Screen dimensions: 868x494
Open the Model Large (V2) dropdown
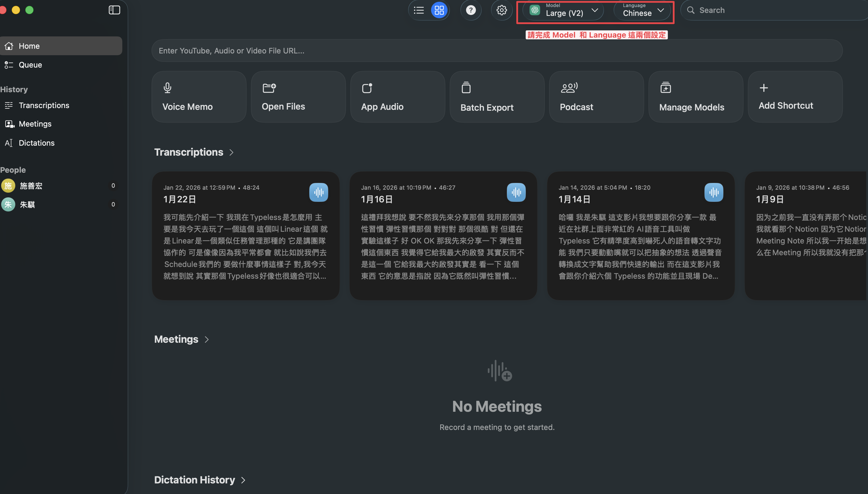coord(564,10)
